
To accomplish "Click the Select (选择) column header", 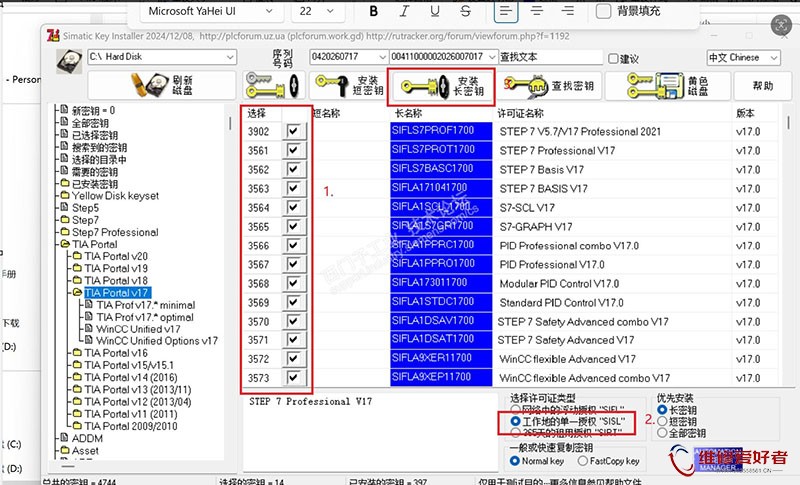I will tap(257, 113).
